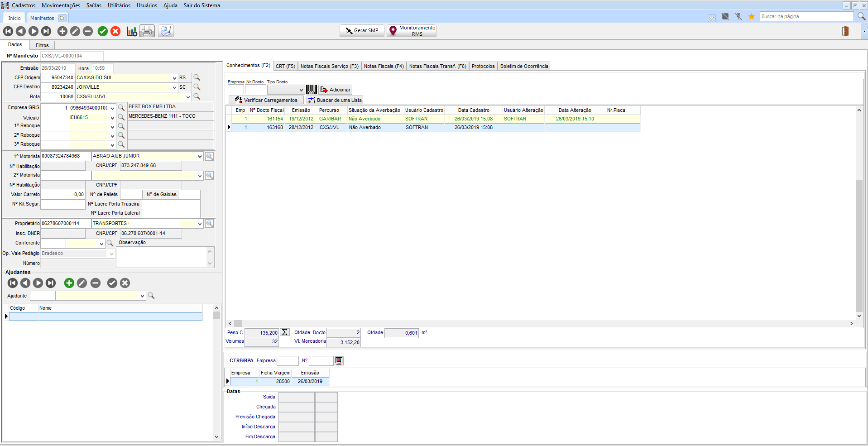Image resolution: width=868 pixels, height=446 pixels.
Task: Close the Manifestos tab
Action: (62, 18)
